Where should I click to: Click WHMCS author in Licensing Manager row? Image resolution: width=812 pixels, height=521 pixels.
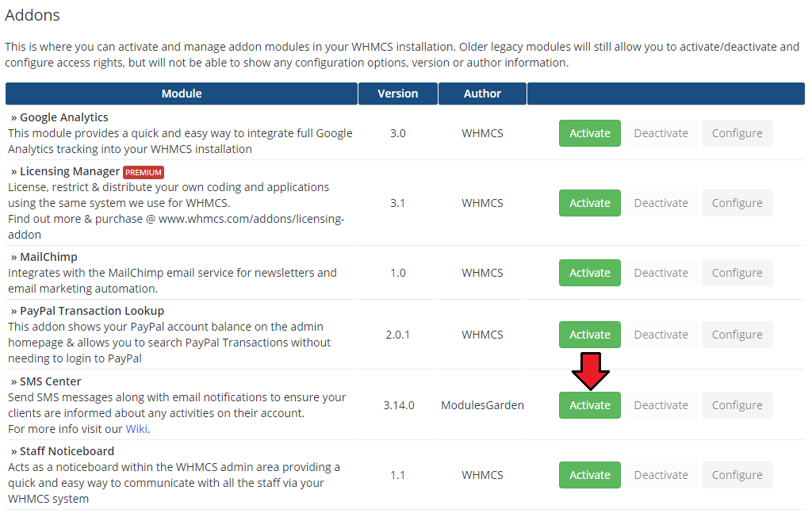point(482,203)
